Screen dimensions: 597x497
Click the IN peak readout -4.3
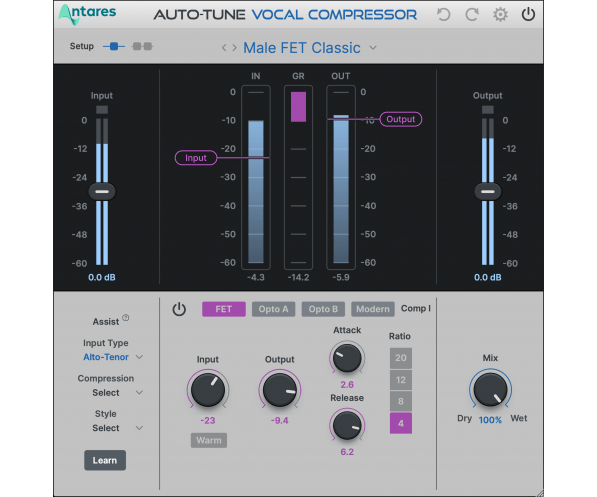click(255, 277)
